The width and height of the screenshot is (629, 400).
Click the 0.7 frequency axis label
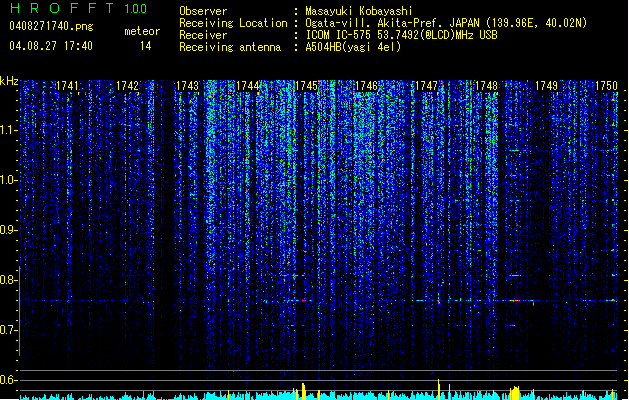(x=9, y=330)
